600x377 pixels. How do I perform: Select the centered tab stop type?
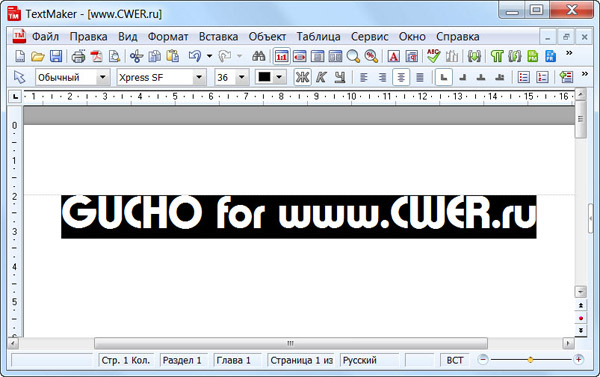pos(481,77)
